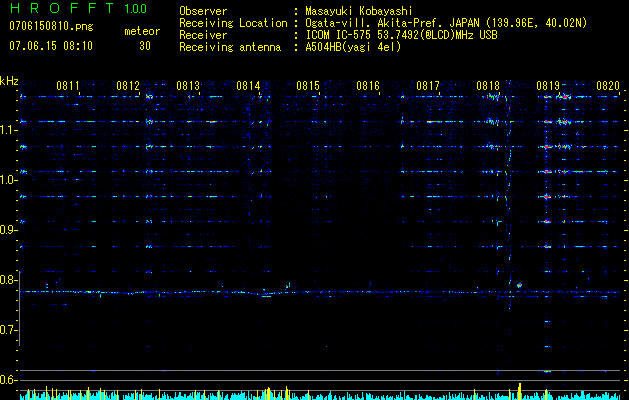Click the HROFFT 1.0.0 title text
The image size is (629, 400).
[78, 8]
